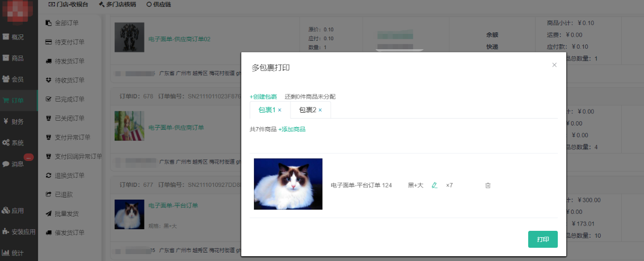
Task: Open 待支付订单 in the order submenu
Action: coord(69,42)
